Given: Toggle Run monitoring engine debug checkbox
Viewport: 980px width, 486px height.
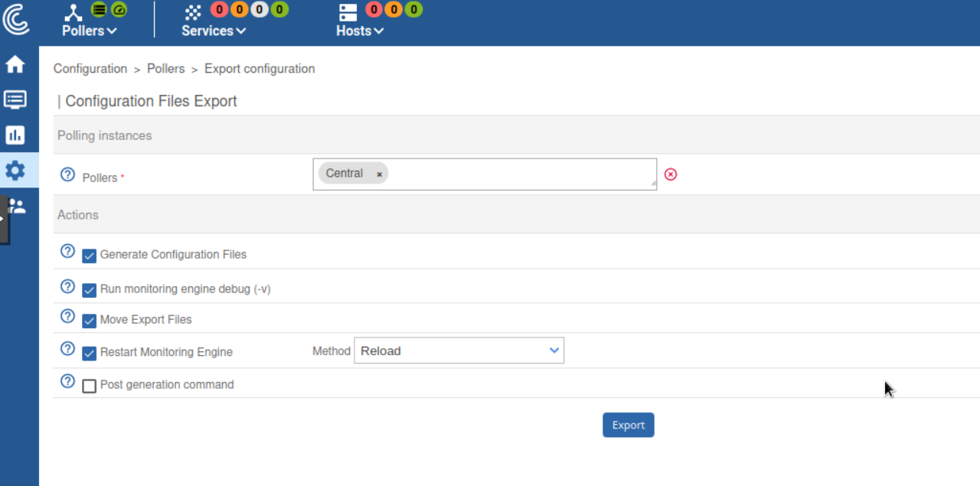Looking at the screenshot, I should pos(90,290).
